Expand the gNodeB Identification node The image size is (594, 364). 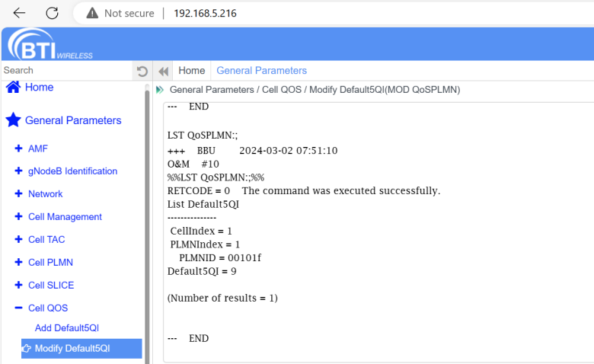pos(18,171)
